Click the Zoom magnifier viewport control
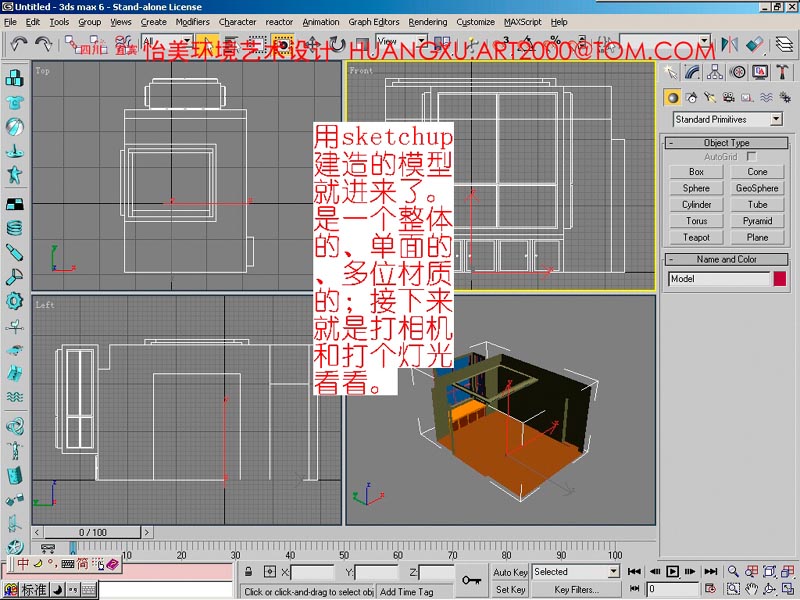The width and height of the screenshot is (800, 600). tap(733, 571)
